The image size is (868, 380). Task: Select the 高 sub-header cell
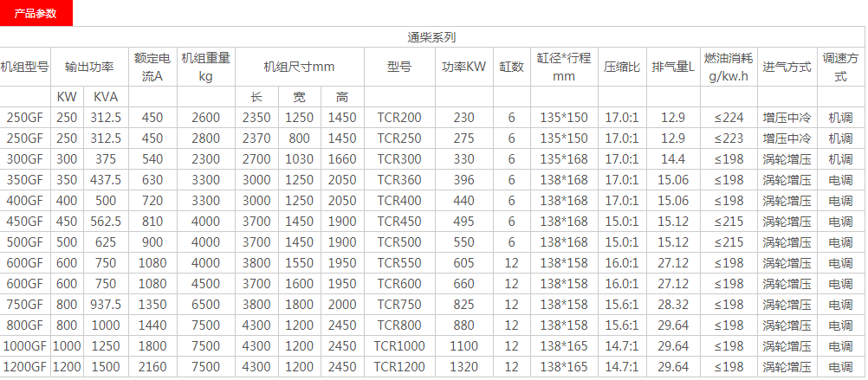342,97
